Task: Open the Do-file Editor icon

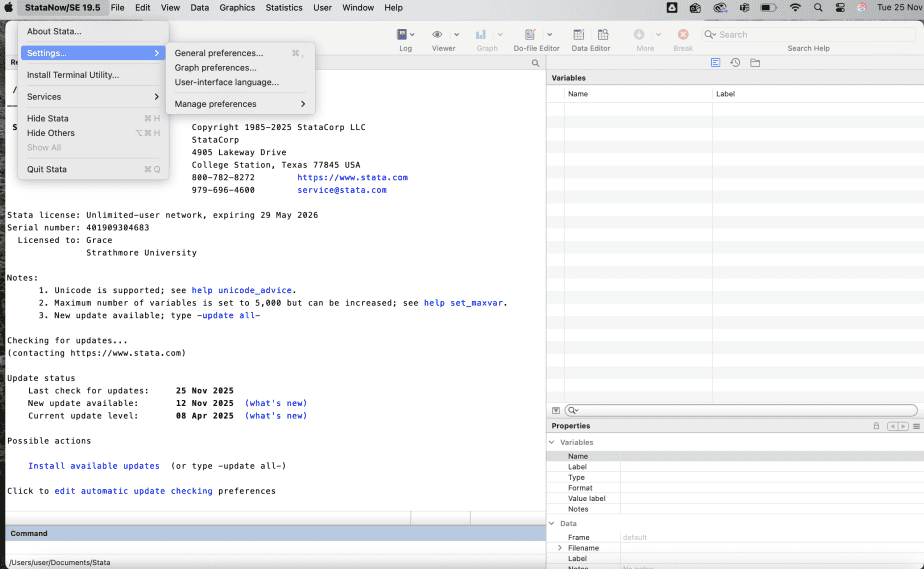Action: pos(530,35)
